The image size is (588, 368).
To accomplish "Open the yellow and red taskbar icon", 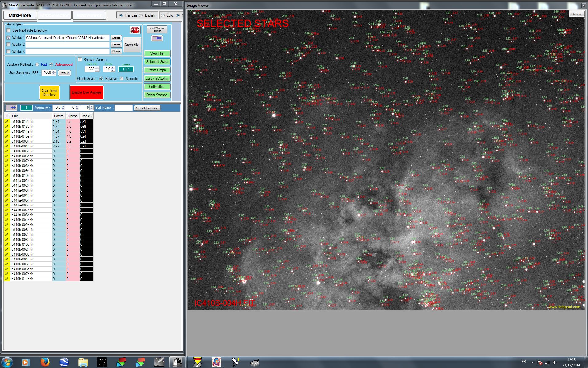I will 197,362.
